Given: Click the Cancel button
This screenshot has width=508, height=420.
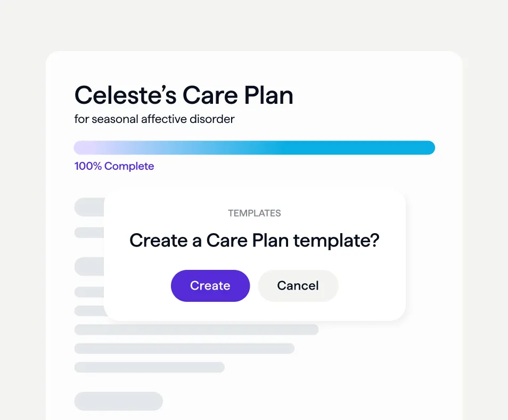Looking at the screenshot, I should tap(298, 286).
